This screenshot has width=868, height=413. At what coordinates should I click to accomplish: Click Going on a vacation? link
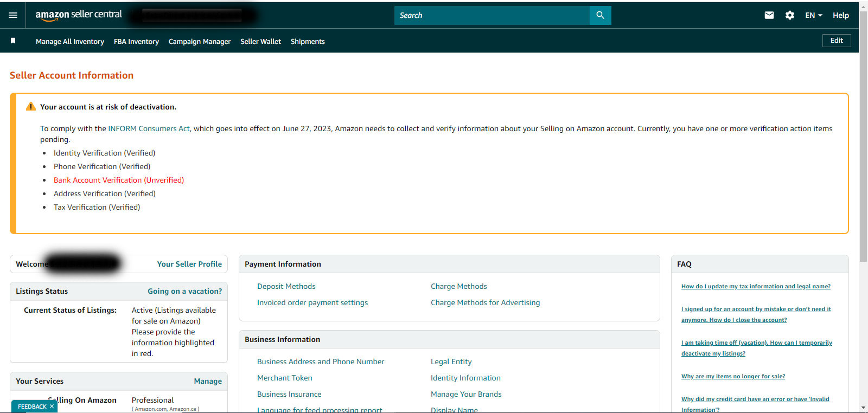(184, 291)
